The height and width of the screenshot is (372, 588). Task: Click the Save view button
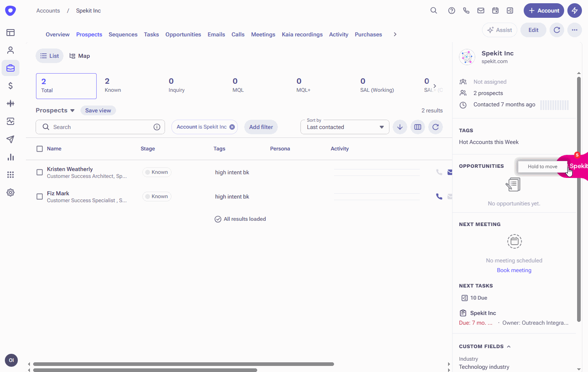coord(98,110)
